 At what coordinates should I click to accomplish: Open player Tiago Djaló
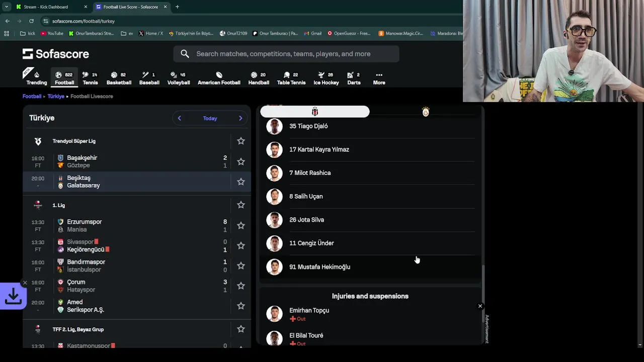(370, 126)
